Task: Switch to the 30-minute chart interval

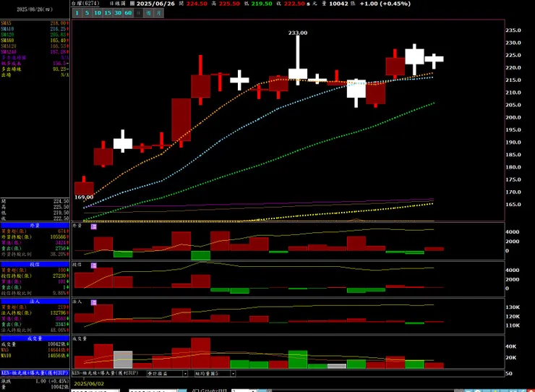Action: [x=118, y=13]
